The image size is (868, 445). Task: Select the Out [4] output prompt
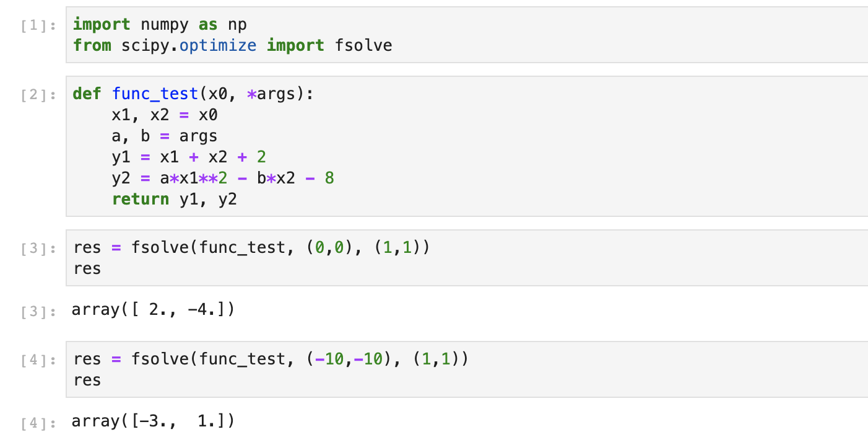point(38,423)
